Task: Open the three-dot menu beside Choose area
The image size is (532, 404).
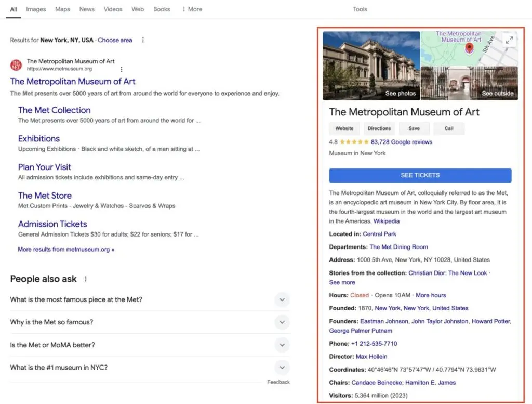Action: (143, 40)
